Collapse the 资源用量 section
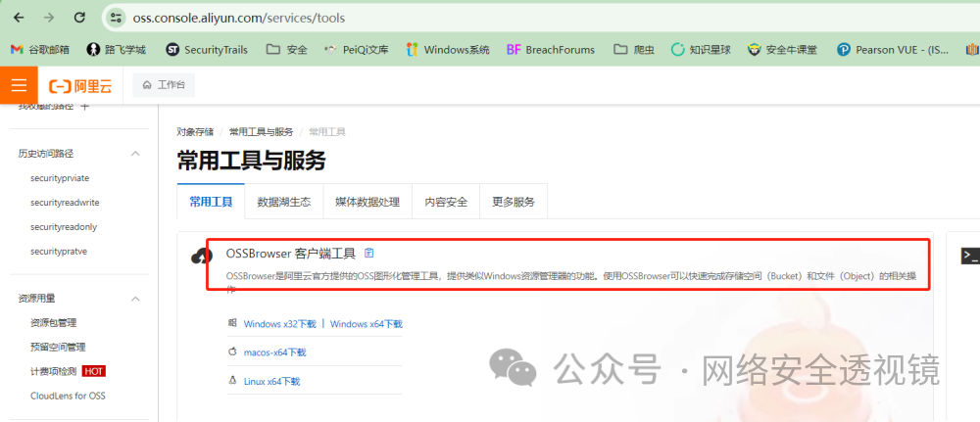The image size is (980, 422). [x=135, y=299]
